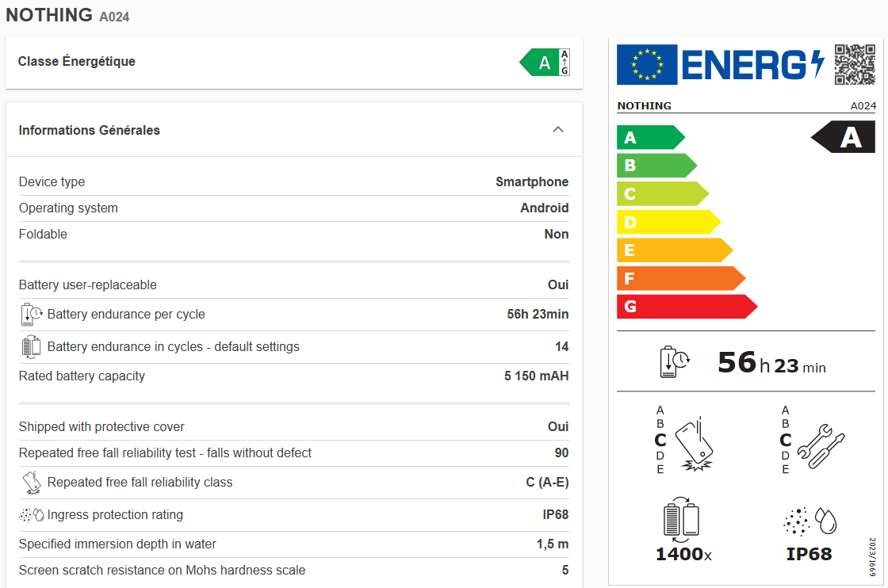
Task: Click the yellow D energy scale bar
Action: [x=667, y=223]
